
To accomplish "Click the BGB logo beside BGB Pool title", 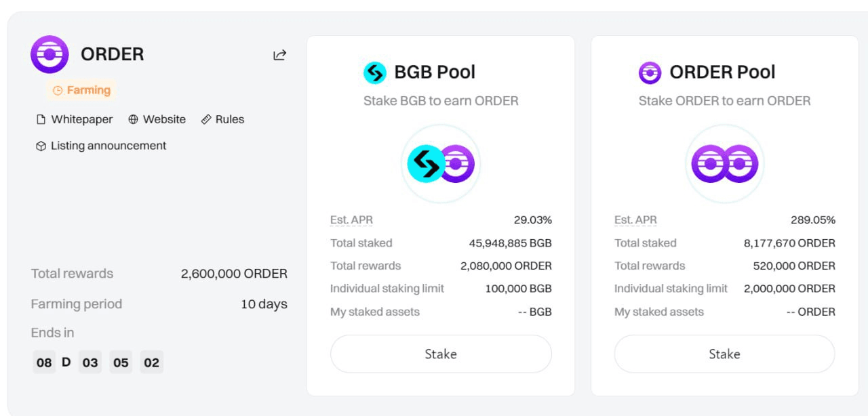I will [x=375, y=72].
